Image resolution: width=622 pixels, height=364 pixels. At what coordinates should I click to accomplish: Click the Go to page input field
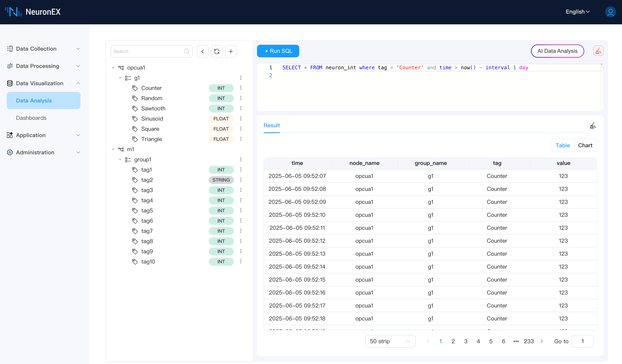point(582,341)
